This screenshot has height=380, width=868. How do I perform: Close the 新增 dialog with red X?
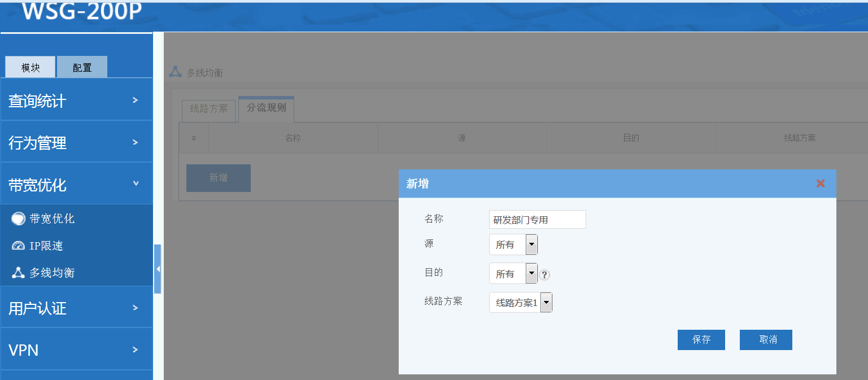(821, 184)
